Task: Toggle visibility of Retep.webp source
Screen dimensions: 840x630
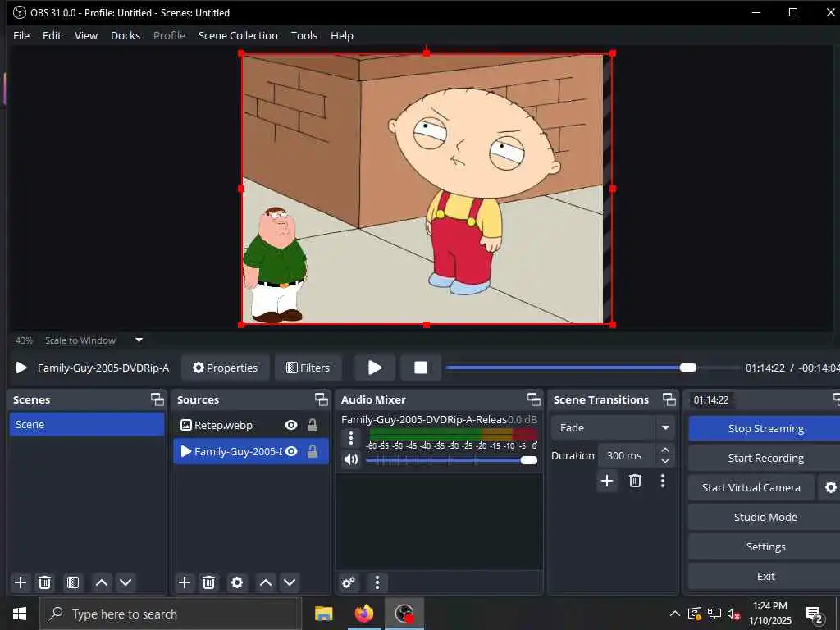Action: pyautogui.click(x=291, y=426)
